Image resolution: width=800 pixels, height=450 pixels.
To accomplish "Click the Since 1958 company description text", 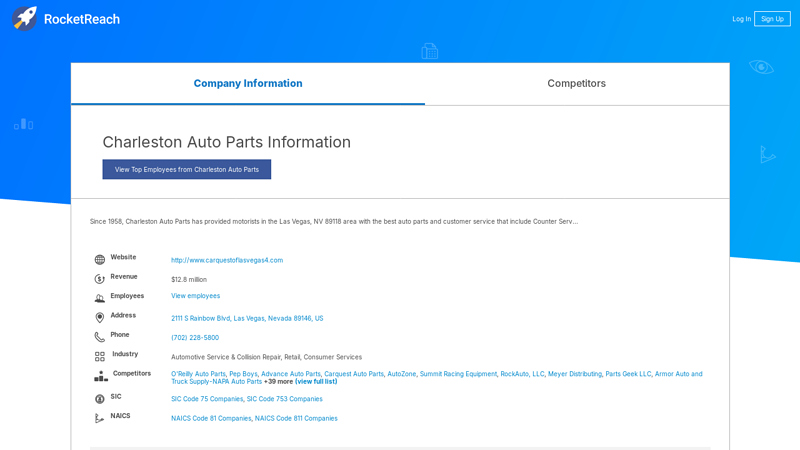I will click(334, 221).
